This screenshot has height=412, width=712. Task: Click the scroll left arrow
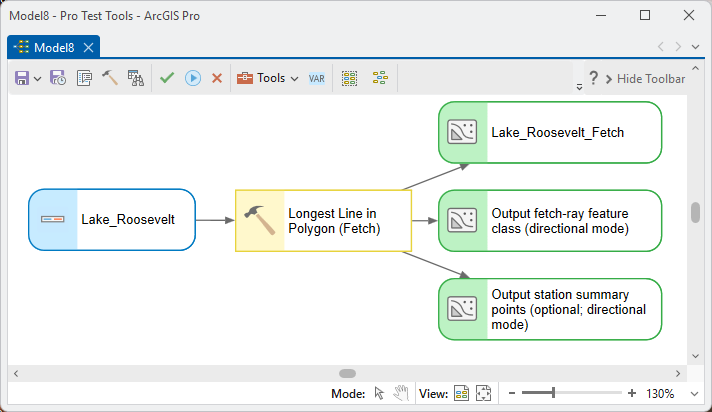[x=16, y=373]
